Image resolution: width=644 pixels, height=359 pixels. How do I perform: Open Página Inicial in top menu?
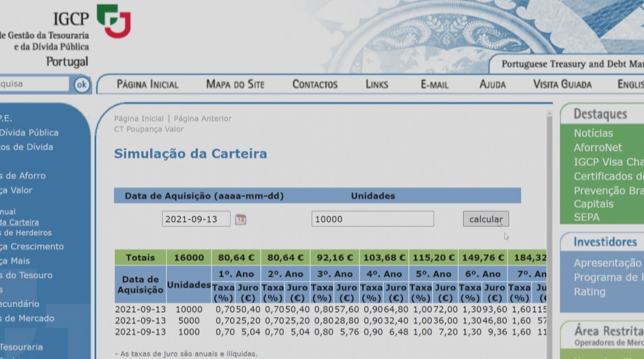[148, 85]
